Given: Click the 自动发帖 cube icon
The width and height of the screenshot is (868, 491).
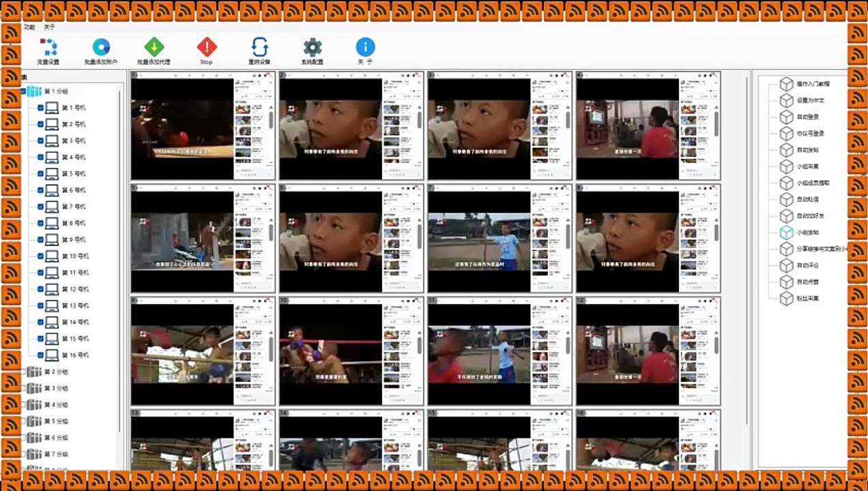Looking at the screenshot, I should pyautogui.click(x=787, y=150).
